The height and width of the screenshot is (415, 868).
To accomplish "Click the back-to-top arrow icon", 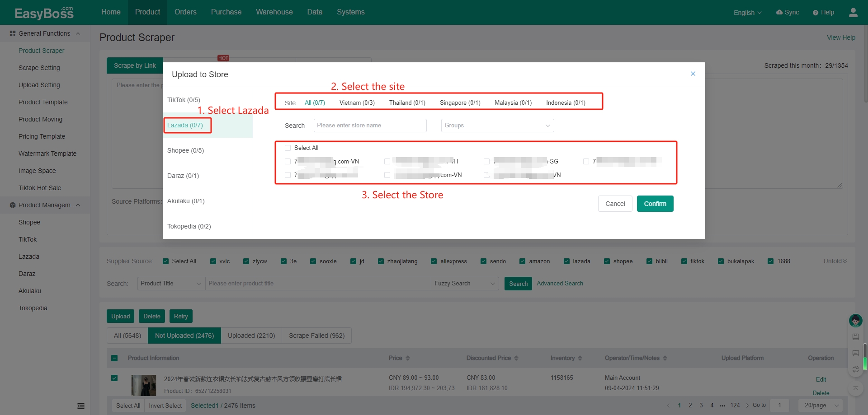I will pyautogui.click(x=855, y=388).
